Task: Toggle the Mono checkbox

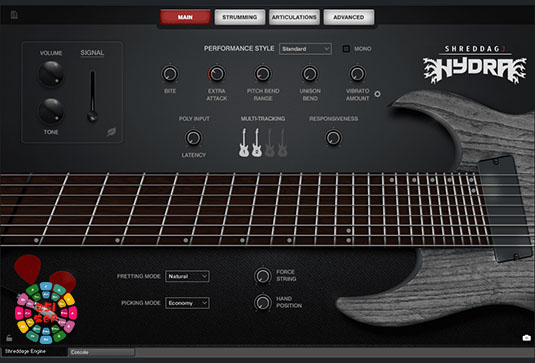Action: click(346, 49)
